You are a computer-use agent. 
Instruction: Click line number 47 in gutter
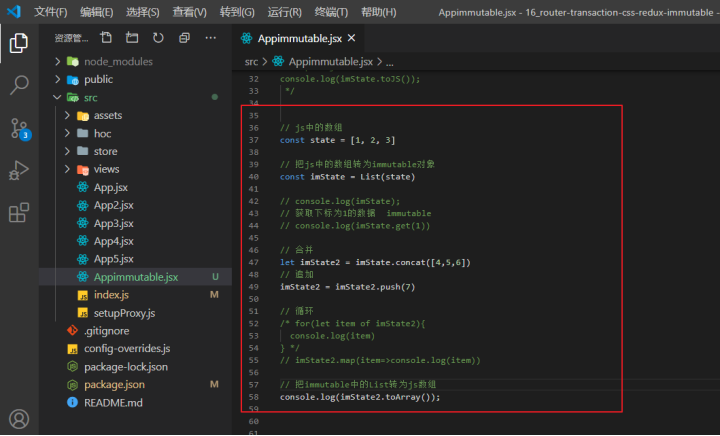(253, 262)
